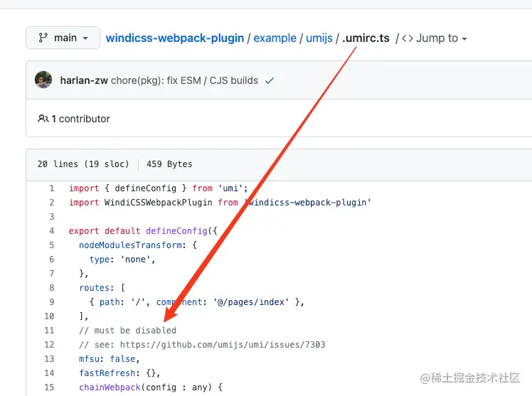This screenshot has width=532, height=396.
Task: Select line number 5
Action: 52,245
